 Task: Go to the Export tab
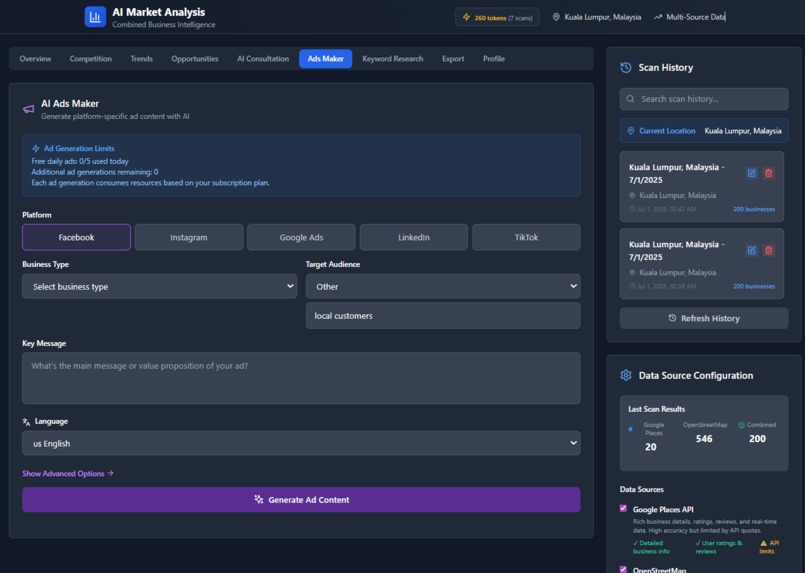click(x=453, y=59)
